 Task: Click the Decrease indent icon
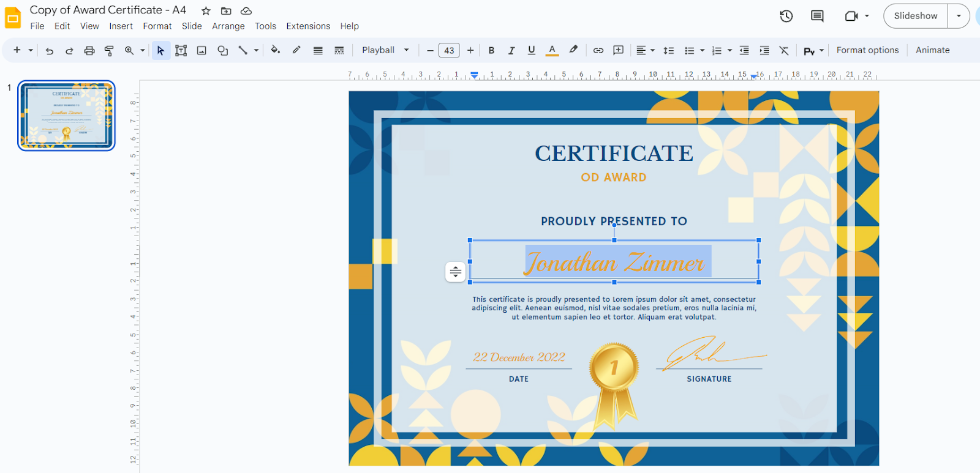point(744,51)
